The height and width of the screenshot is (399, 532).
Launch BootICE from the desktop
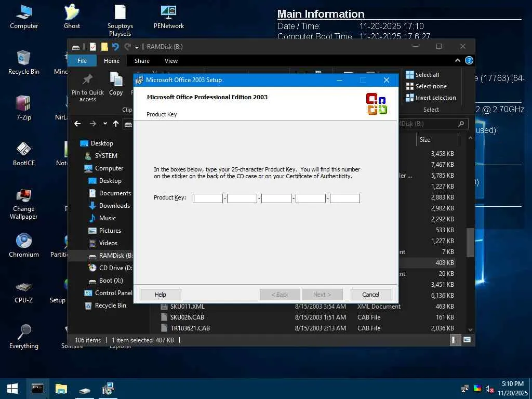[x=24, y=154]
